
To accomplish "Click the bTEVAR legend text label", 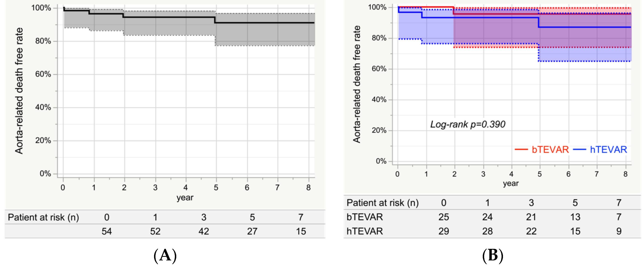I will [x=550, y=149].
